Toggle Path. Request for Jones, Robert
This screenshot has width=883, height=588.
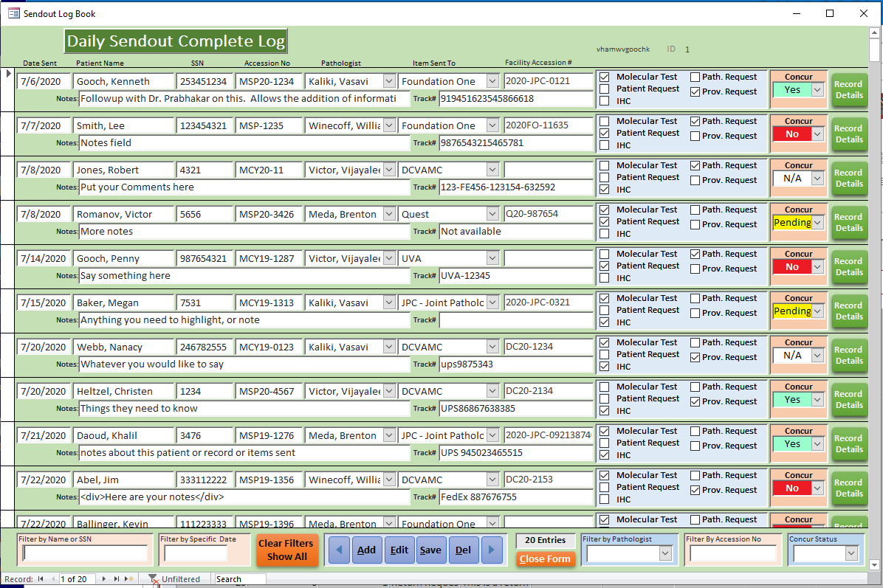tap(695, 165)
